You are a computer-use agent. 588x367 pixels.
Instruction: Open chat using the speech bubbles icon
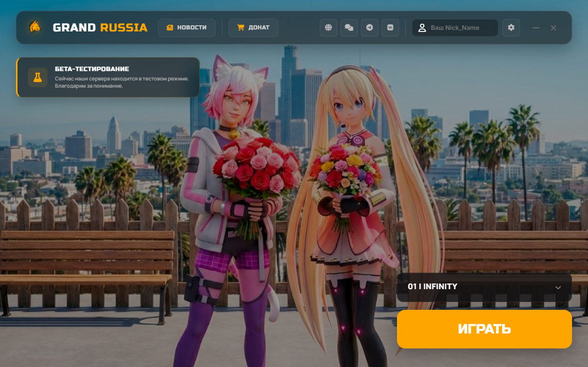point(349,27)
